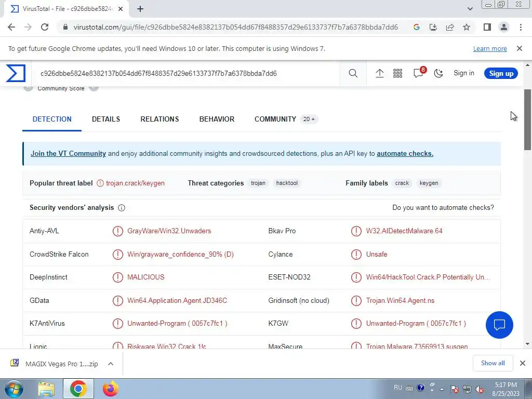
Task: Switch to the DETAILS tab
Action: [x=106, y=119]
